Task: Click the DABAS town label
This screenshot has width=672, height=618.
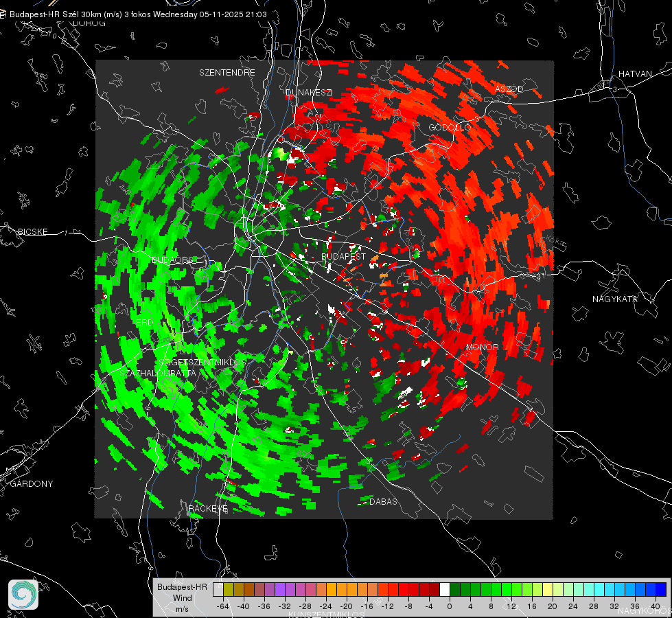Action: (x=383, y=501)
